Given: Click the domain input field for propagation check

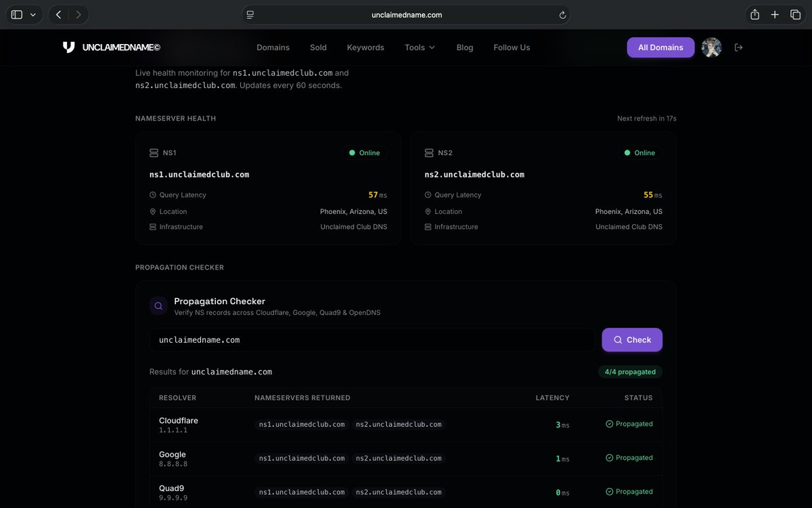Looking at the screenshot, I should pos(372,340).
